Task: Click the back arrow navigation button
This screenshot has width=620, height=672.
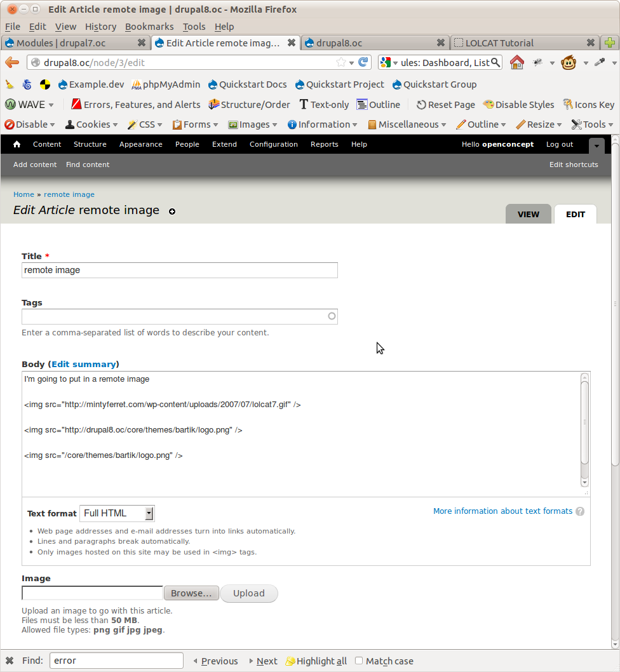Action: (12, 63)
